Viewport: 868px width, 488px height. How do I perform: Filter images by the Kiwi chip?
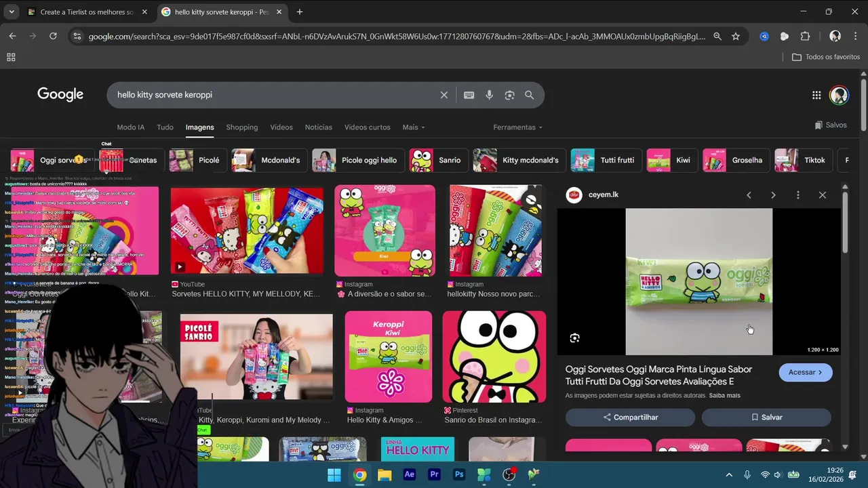(671, 161)
